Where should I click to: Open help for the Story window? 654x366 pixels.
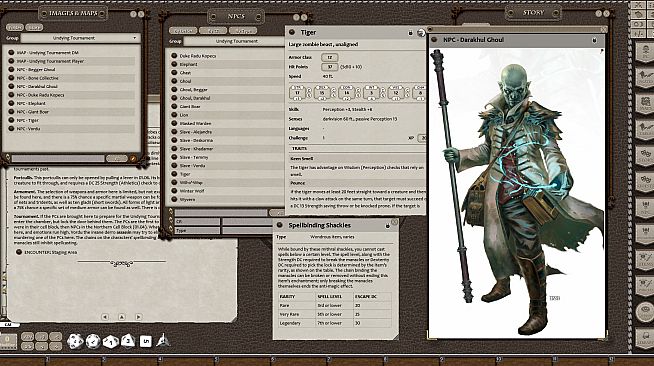599,14
